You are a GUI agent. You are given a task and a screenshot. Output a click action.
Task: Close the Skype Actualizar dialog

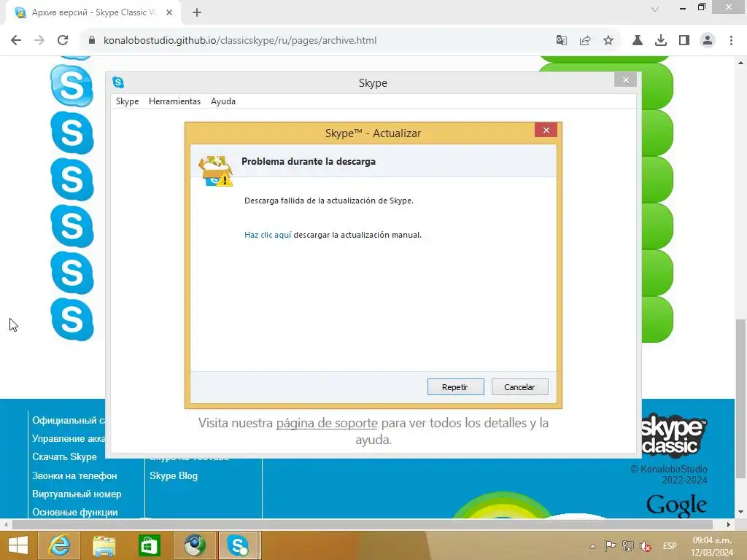(546, 130)
